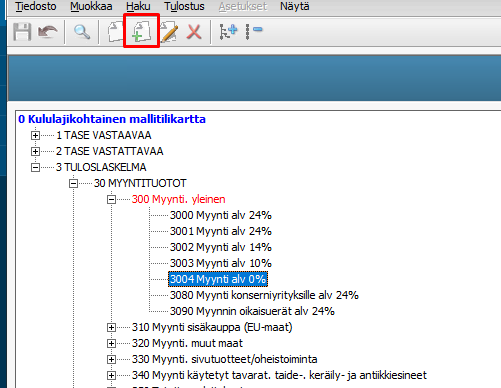Expand 330 Myynti. sivutuotteet/oheistoiminta node
The height and width of the screenshot is (388, 501).
click(111, 359)
